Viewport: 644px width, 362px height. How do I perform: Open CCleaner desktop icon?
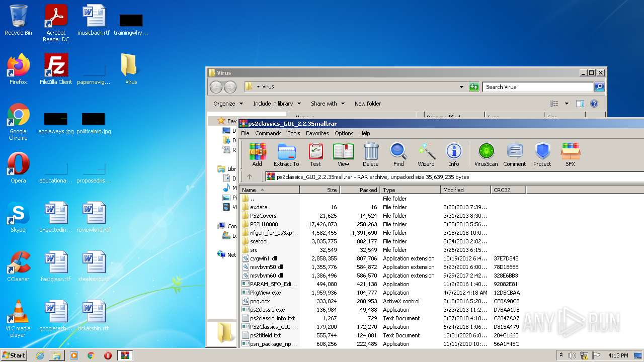point(18,266)
